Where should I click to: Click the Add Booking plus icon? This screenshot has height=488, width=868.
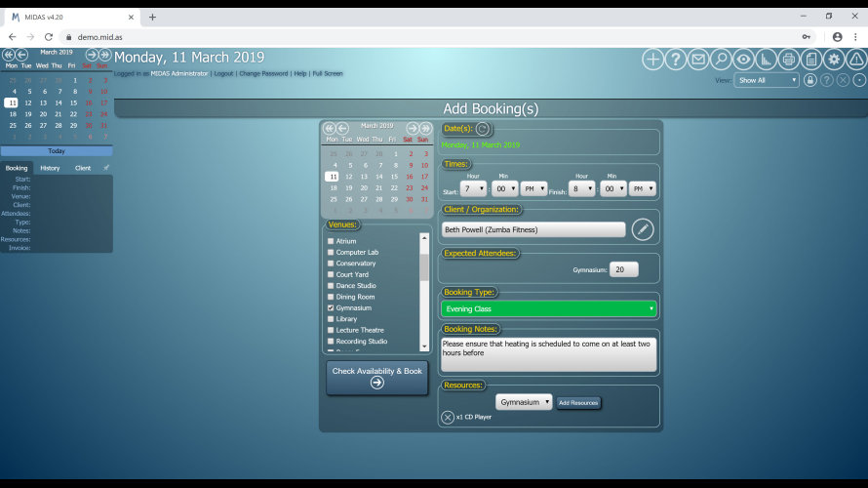coord(652,60)
